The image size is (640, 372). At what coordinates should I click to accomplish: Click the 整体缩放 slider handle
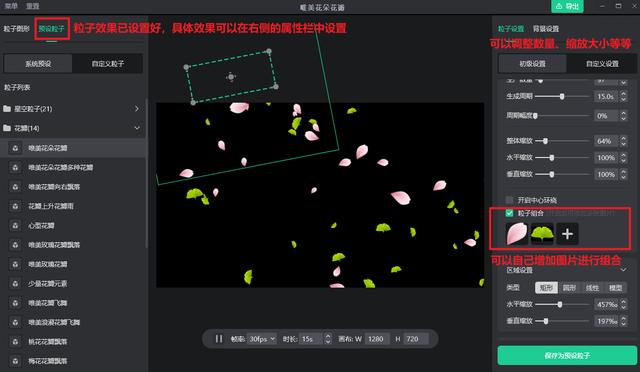[x=545, y=141]
